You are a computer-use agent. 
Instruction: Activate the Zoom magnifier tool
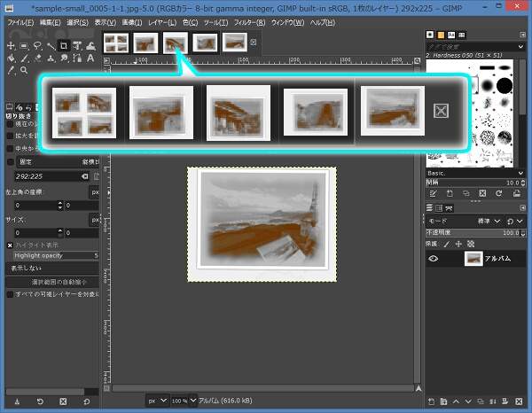tap(24, 70)
